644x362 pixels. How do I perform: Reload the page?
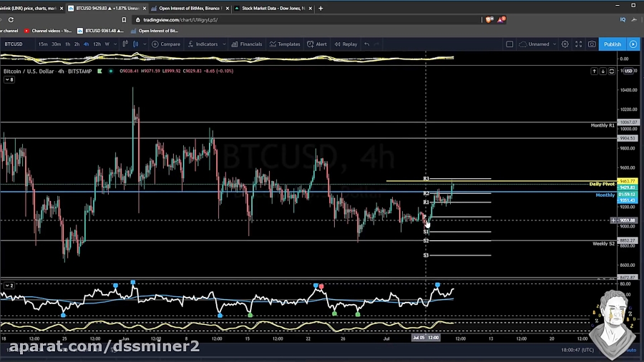pos(11,20)
